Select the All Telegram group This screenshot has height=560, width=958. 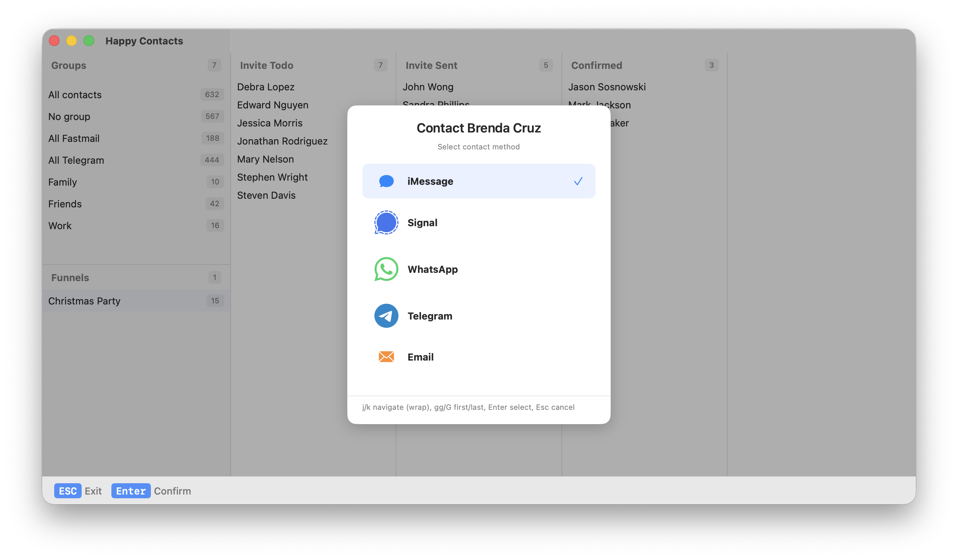coord(76,160)
